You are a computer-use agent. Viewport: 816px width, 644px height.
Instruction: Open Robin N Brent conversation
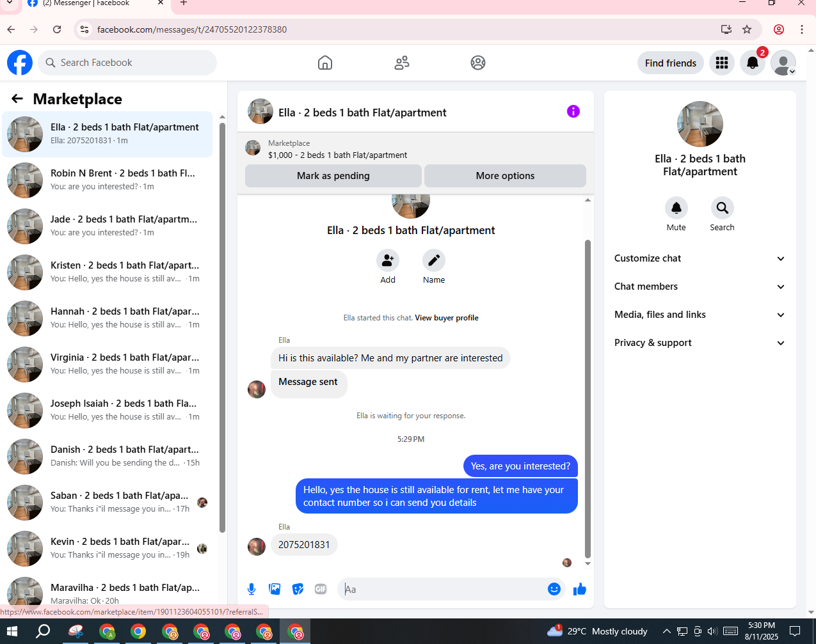click(x=108, y=180)
